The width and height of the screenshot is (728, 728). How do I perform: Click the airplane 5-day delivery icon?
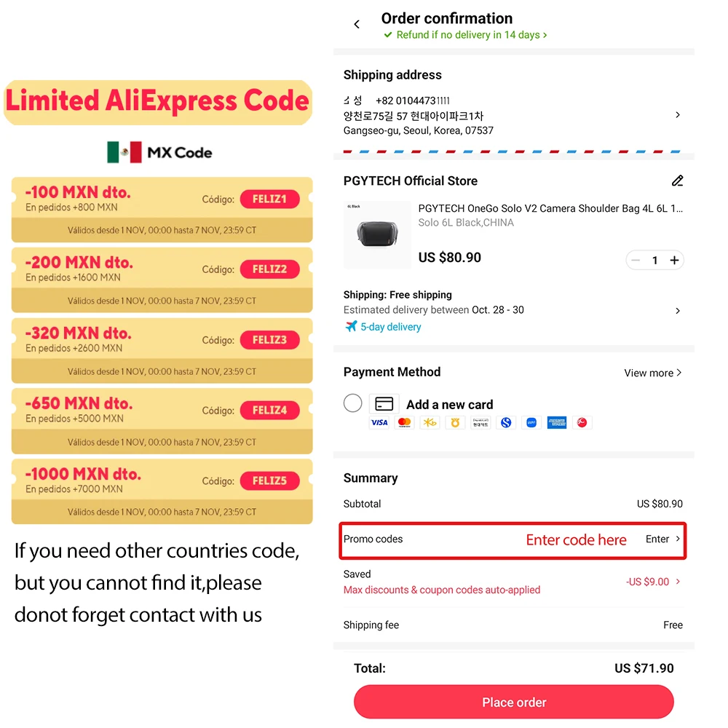pyautogui.click(x=352, y=327)
